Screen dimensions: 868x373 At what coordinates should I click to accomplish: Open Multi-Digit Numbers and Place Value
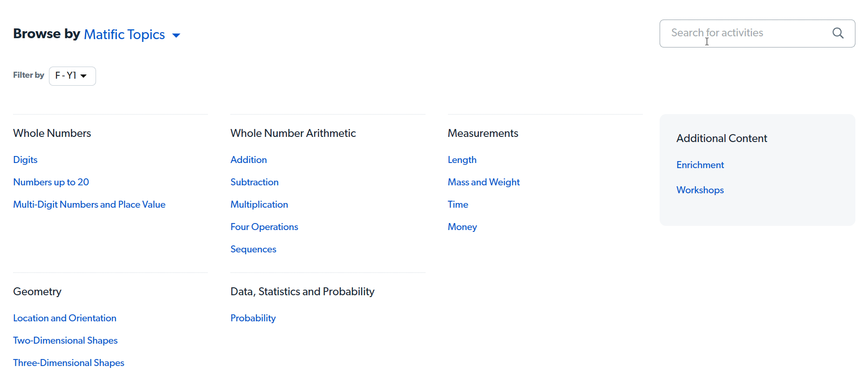tap(89, 204)
